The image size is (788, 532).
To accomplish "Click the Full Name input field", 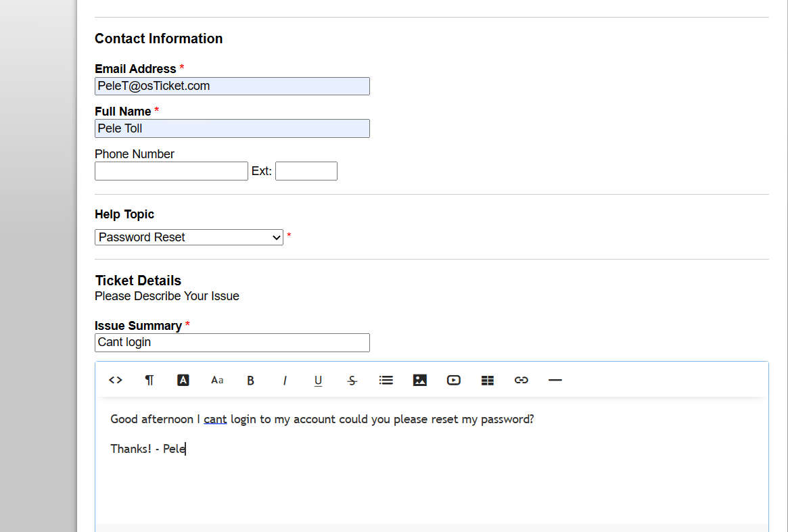I will tap(232, 128).
